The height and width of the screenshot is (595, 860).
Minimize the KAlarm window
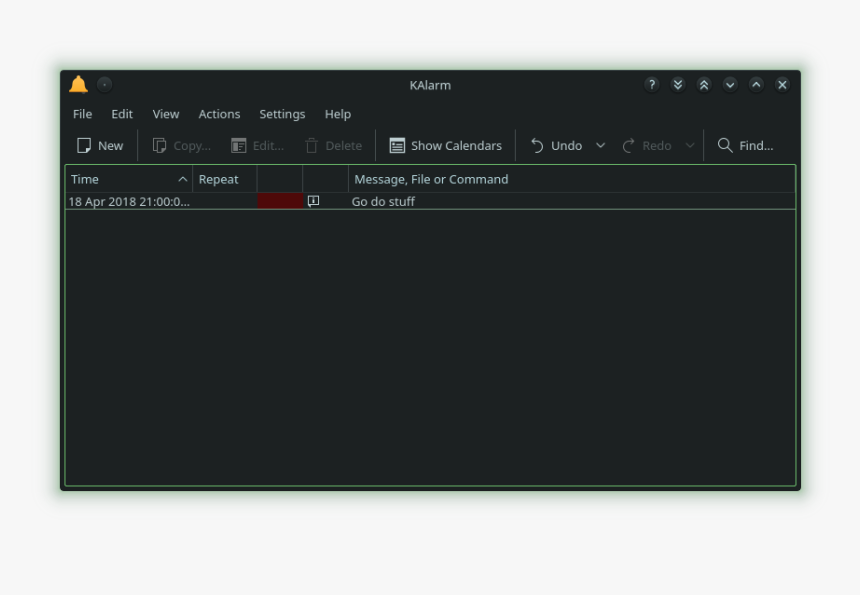coord(730,84)
